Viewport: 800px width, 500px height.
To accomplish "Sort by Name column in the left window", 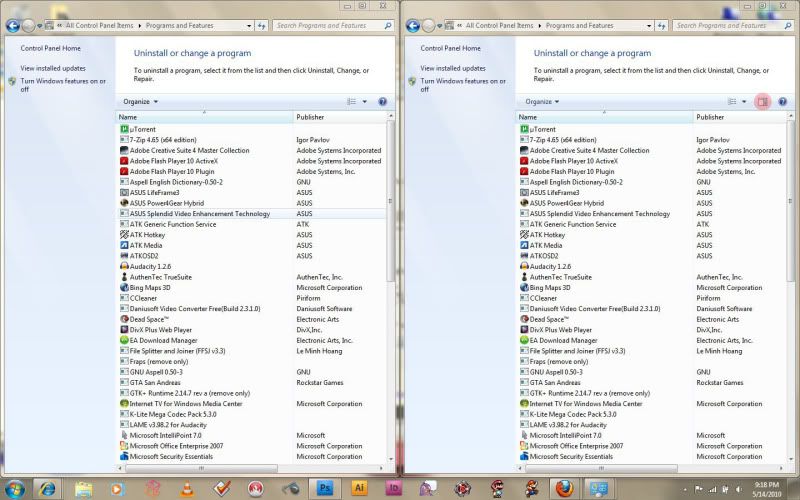I will pos(205,117).
